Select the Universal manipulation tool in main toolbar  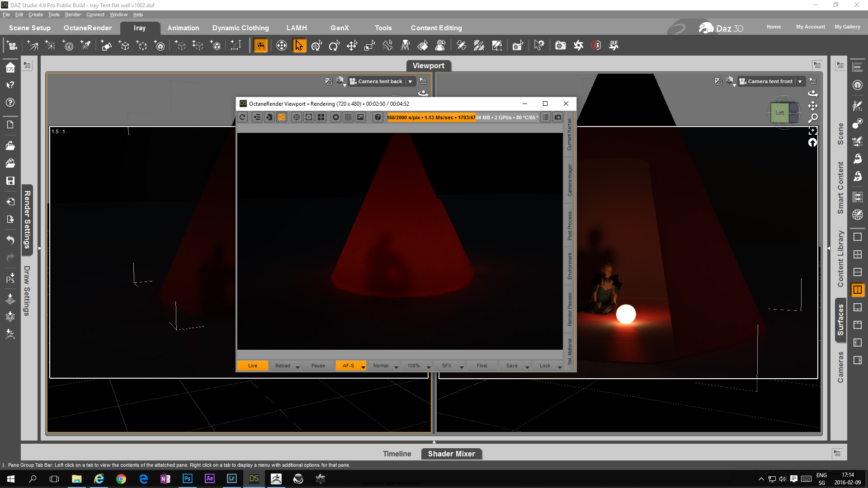(317, 46)
